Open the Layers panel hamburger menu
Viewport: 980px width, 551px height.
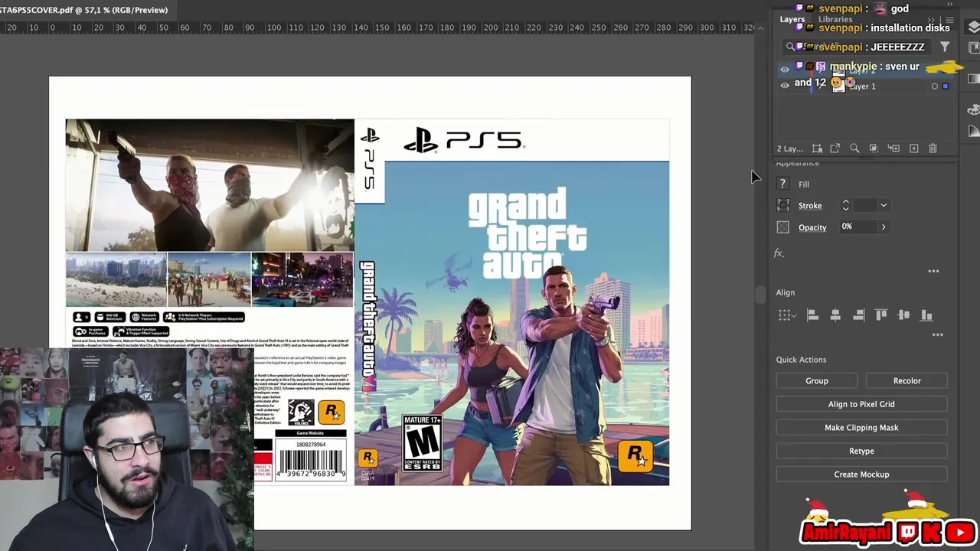(x=950, y=20)
